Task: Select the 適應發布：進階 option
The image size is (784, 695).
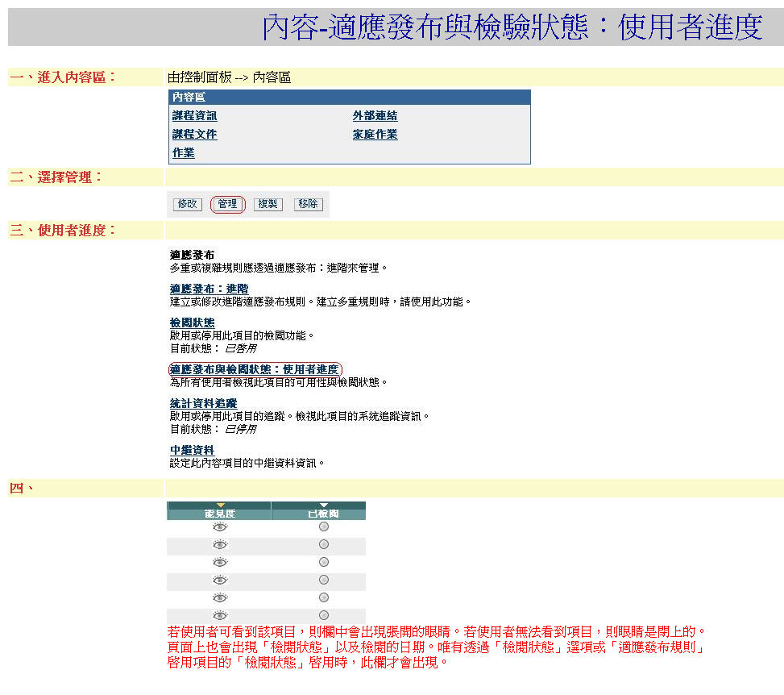Action: click(209, 289)
